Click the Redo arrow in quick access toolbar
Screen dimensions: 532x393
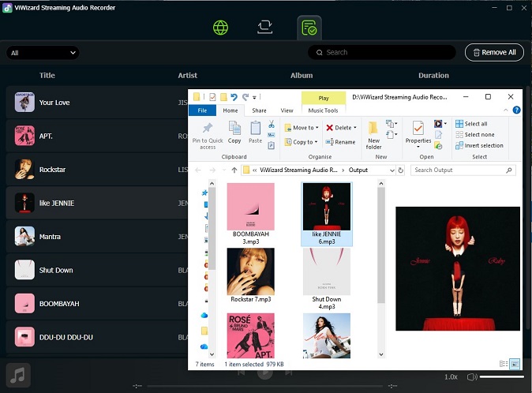(245, 97)
